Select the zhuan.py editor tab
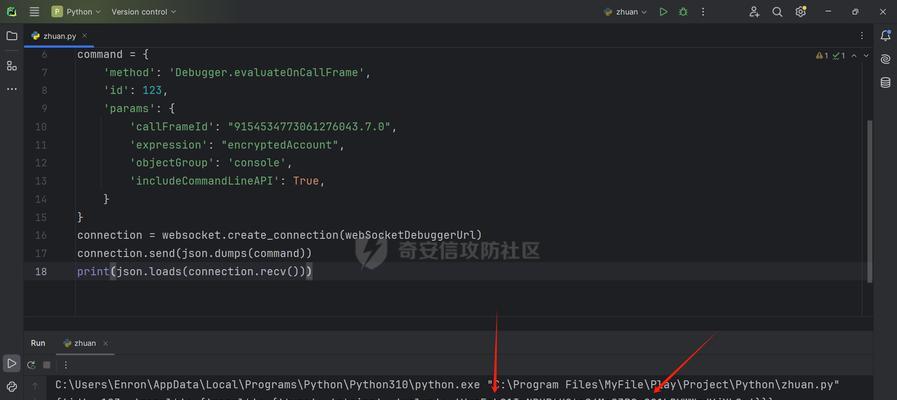Screen dimensions: 897x400 [x=58, y=35]
